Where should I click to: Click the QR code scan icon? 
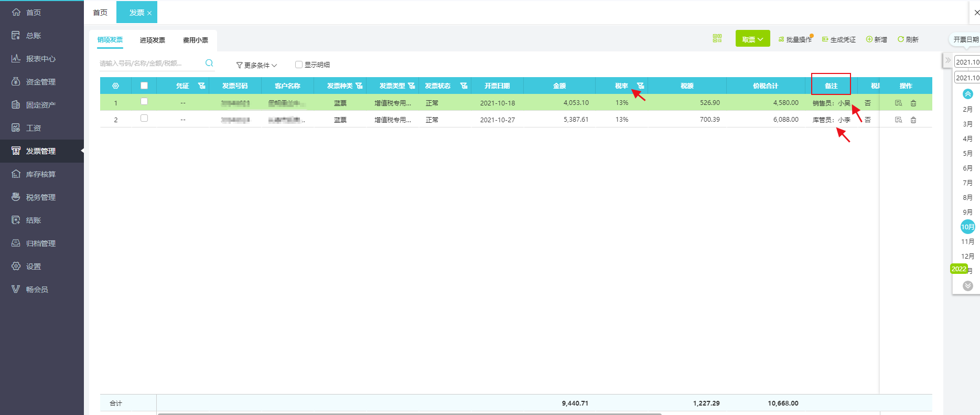(717, 38)
